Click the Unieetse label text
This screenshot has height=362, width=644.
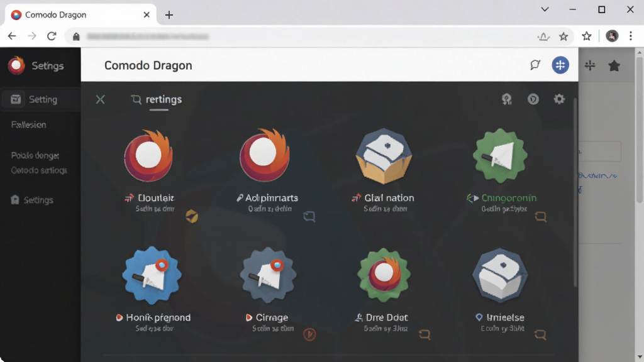pos(505,317)
